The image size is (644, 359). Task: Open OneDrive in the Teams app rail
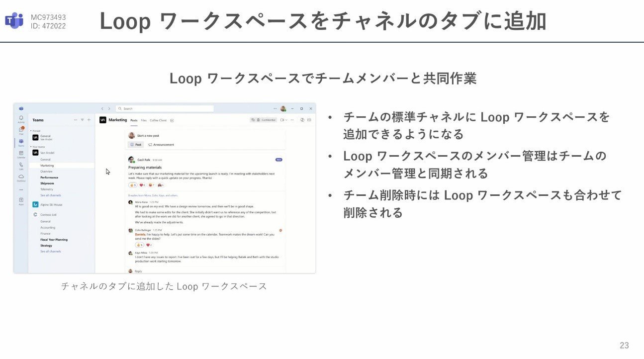pos(21,178)
